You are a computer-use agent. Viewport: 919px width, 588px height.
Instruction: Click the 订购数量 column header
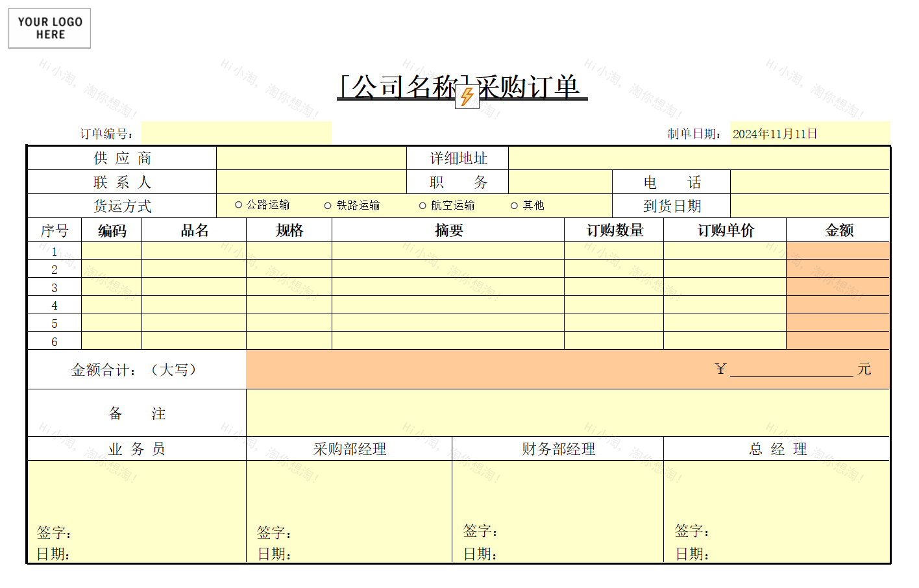click(614, 230)
